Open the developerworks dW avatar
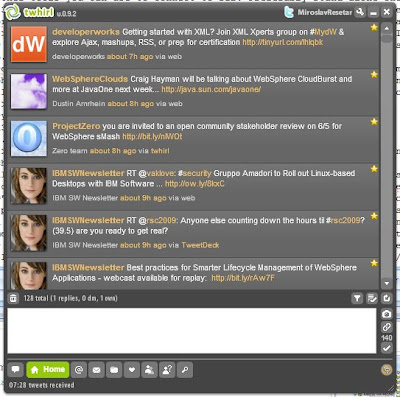The height and width of the screenshot is (397, 400). (x=29, y=44)
